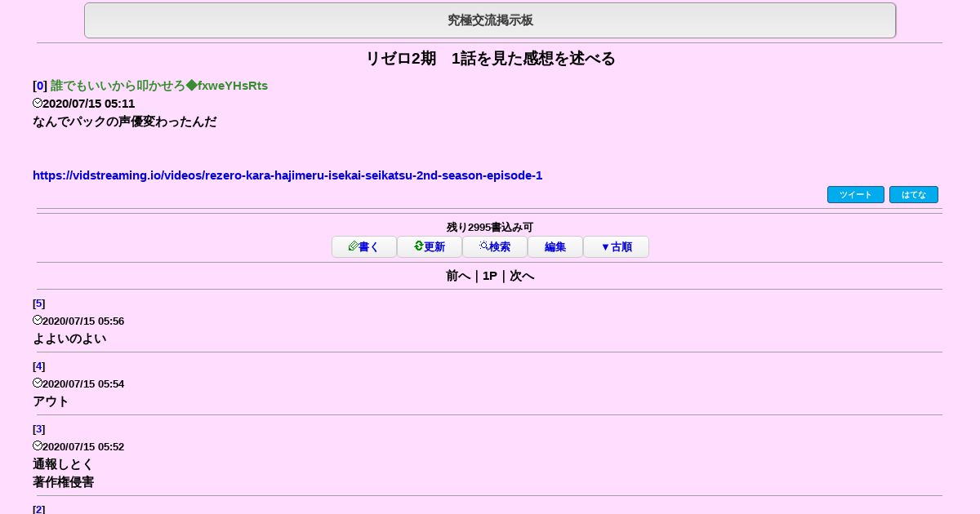Go to previous page 前へ

tap(458, 276)
